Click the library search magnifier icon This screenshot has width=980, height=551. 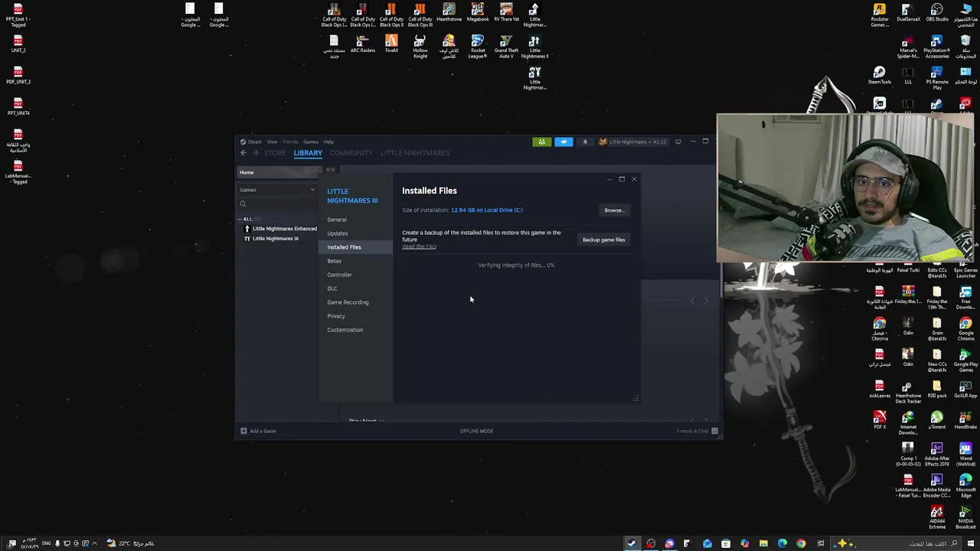[x=243, y=204]
